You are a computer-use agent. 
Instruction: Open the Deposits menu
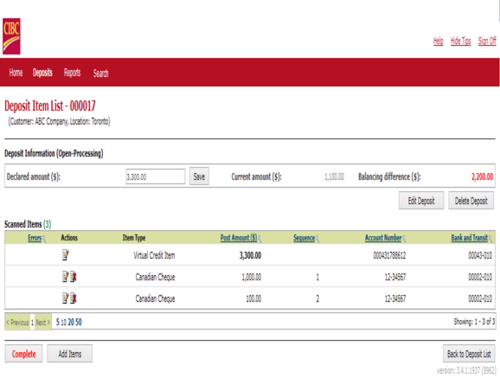(x=42, y=72)
